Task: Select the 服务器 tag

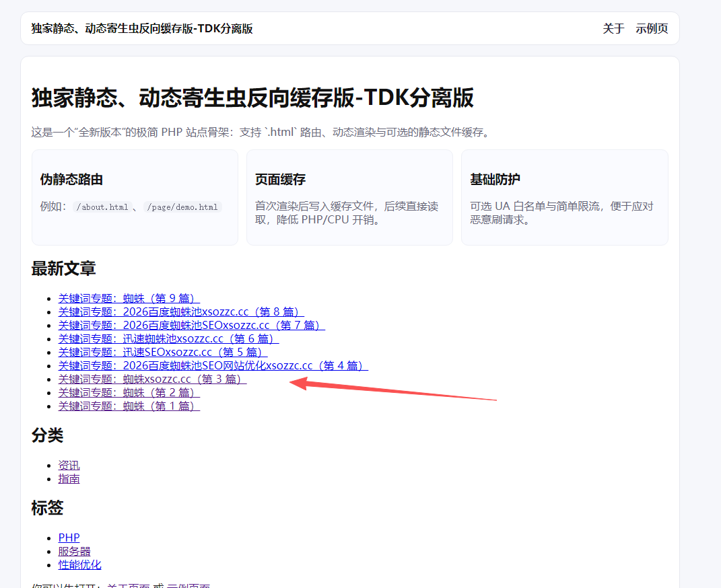Action: tap(74, 552)
